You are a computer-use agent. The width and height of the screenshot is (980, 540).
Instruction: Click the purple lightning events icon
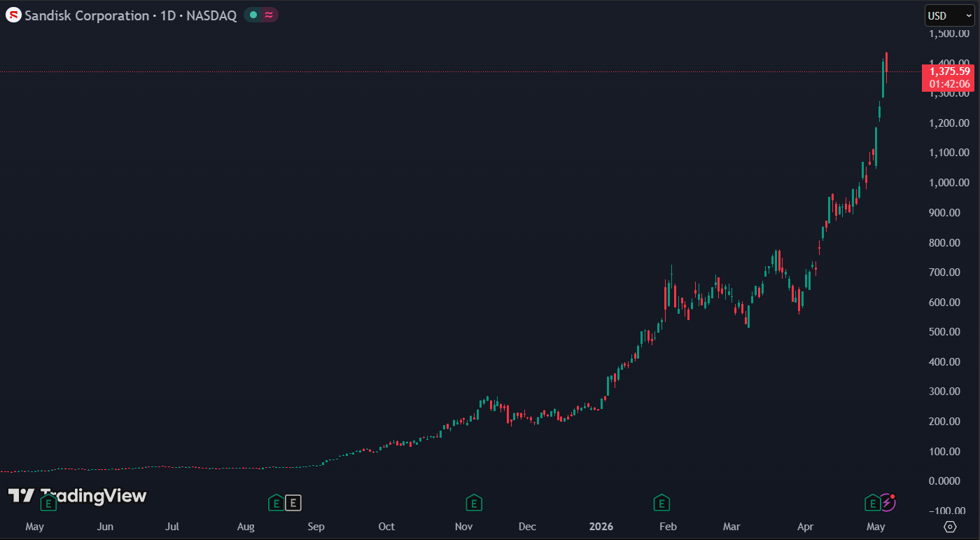click(888, 502)
